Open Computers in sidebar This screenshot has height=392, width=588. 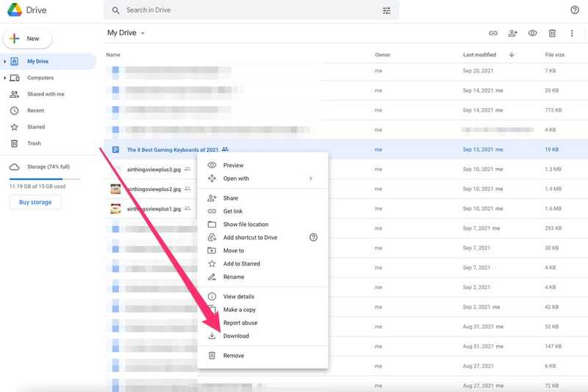[x=40, y=78]
